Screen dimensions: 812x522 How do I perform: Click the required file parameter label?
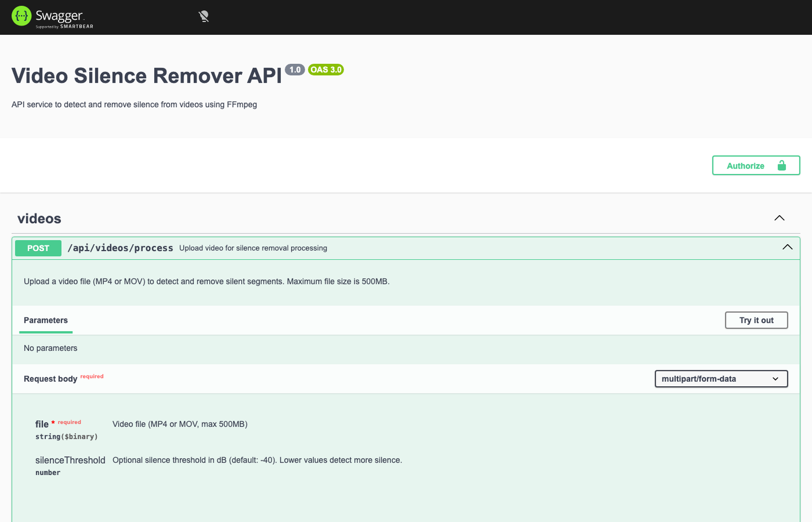[x=41, y=424]
